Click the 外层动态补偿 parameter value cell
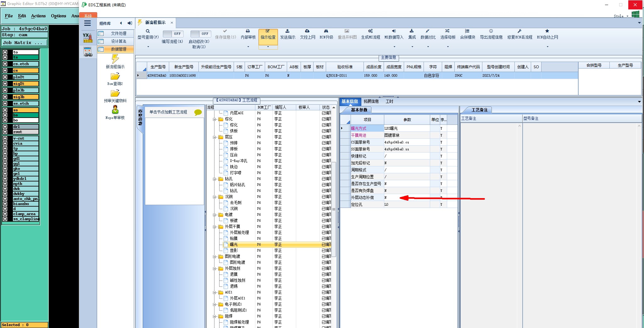Viewport: 644px width, 328px height. tap(407, 197)
